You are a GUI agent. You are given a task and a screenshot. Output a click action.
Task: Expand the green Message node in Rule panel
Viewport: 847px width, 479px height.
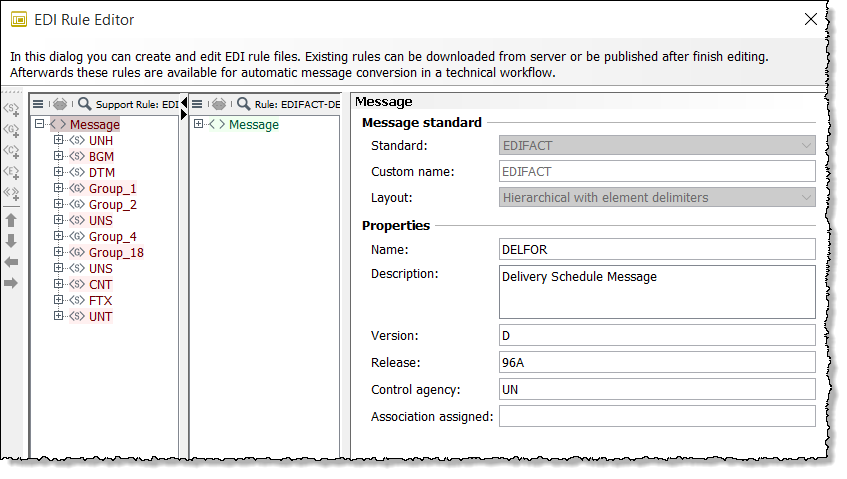point(198,125)
